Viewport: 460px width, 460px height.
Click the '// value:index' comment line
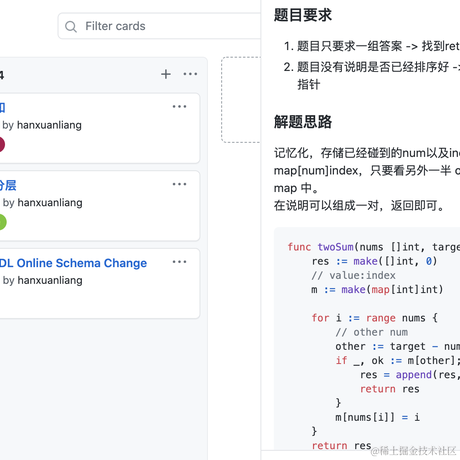pyautogui.click(x=354, y=275)
